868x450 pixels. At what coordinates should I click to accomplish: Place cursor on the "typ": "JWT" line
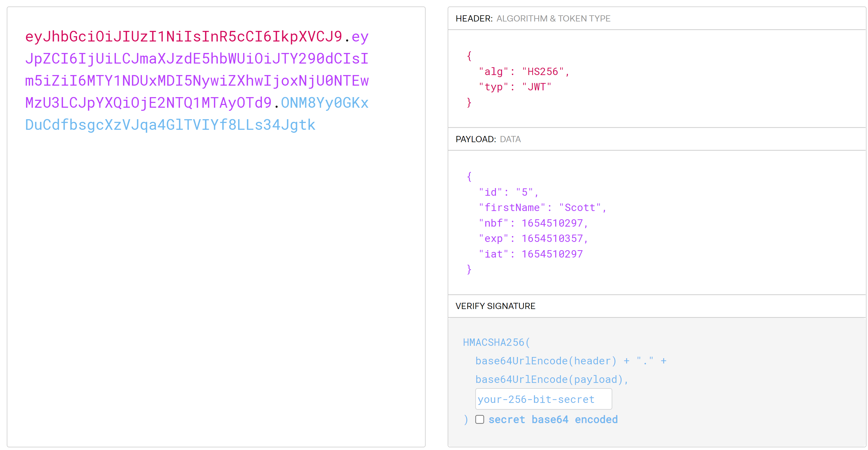(515, 87)
